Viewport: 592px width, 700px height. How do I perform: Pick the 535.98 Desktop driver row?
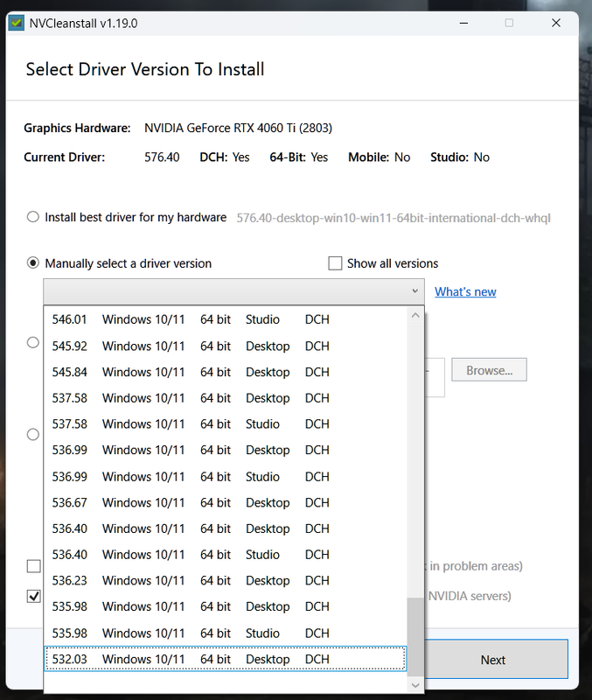[x=226, y=606]
